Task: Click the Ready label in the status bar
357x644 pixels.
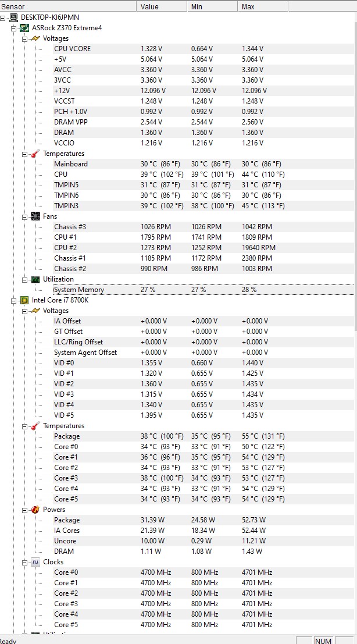Action: tap(8, 640)
